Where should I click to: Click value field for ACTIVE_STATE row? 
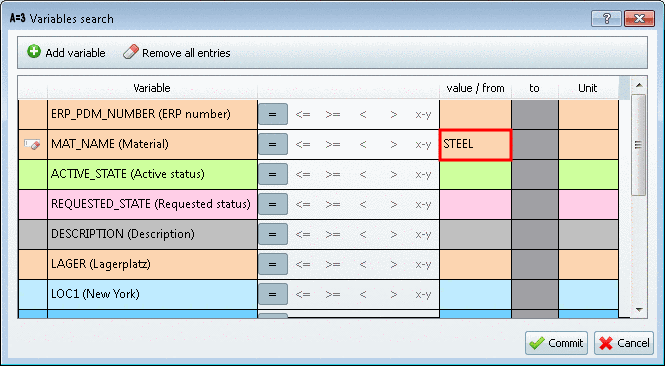[475, 175]
